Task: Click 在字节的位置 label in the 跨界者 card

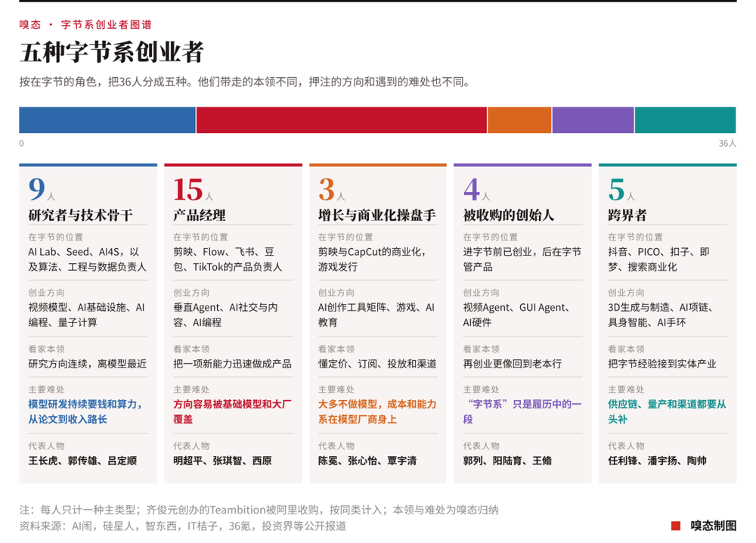Action: (636, 237)
